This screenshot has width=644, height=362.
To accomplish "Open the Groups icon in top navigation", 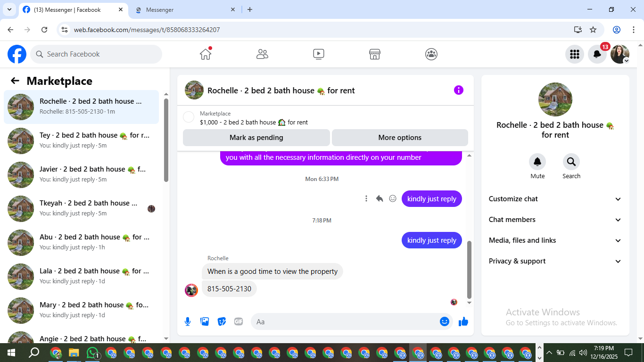I will pyautogui.click(x=431, y=54).
